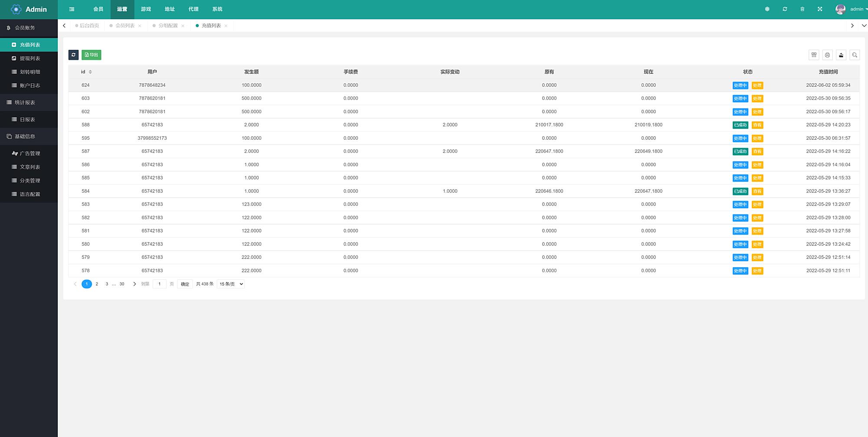Click the print table icon
868x437 pixels.
pos(827,55)
